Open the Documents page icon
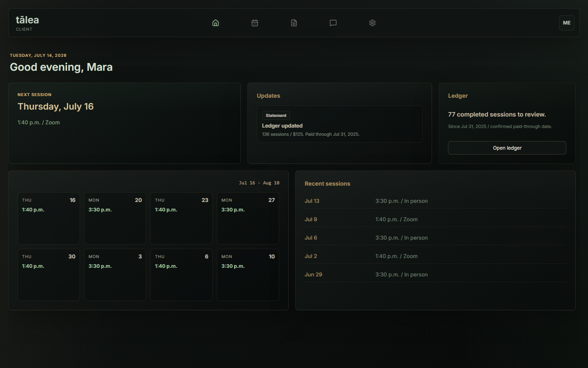588x368 pixels. [294, 23]
